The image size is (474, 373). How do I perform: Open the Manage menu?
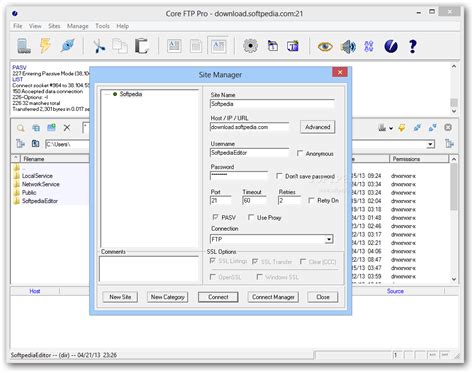click(78, 26)
